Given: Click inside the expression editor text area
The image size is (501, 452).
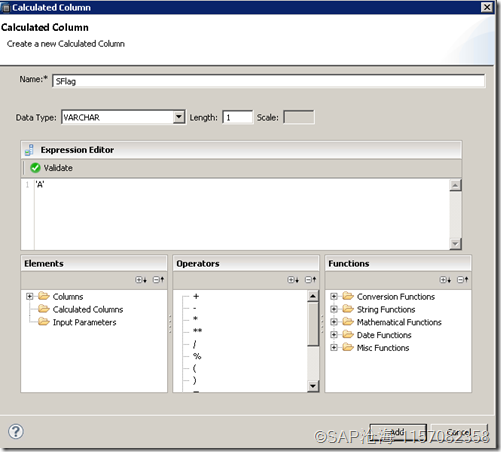Looking at the screenshot, I should (242, 215).
